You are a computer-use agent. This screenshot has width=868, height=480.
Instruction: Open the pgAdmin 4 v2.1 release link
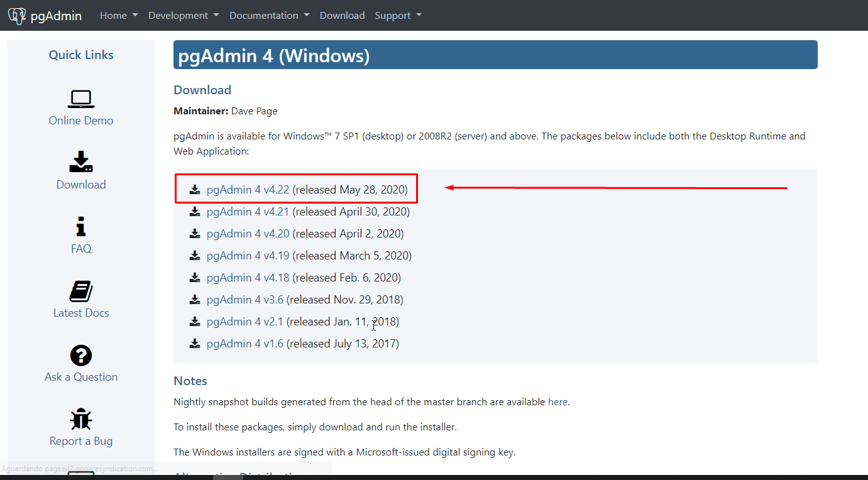pos(244,322)
